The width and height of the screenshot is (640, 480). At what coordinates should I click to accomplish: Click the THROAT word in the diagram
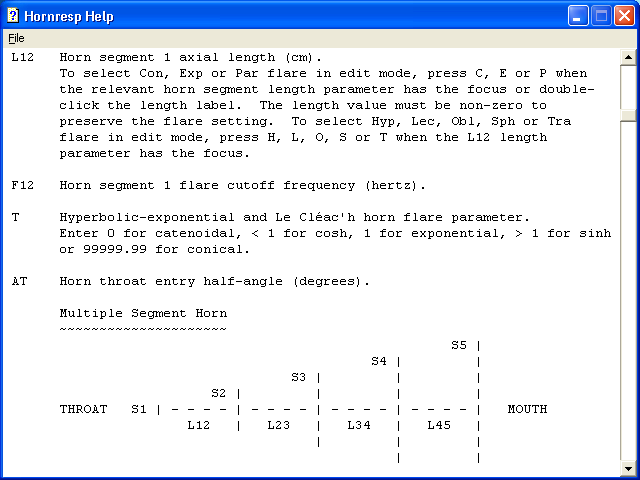tap(83, 409)
